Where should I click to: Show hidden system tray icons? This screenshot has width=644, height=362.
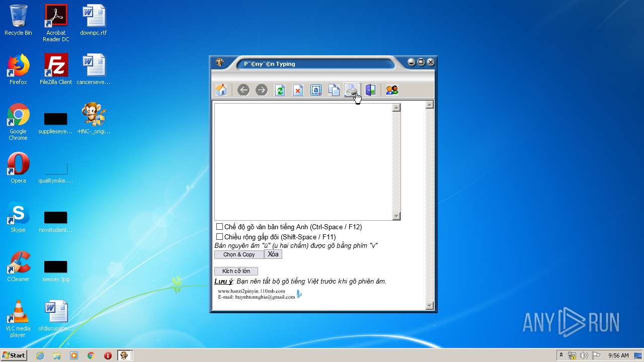(x=561, y=355)
